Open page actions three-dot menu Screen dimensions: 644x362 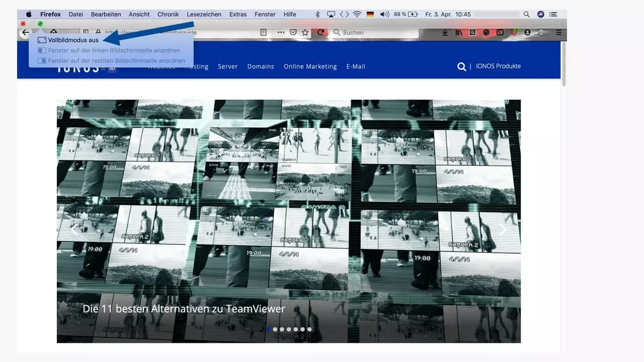point(281,33)
